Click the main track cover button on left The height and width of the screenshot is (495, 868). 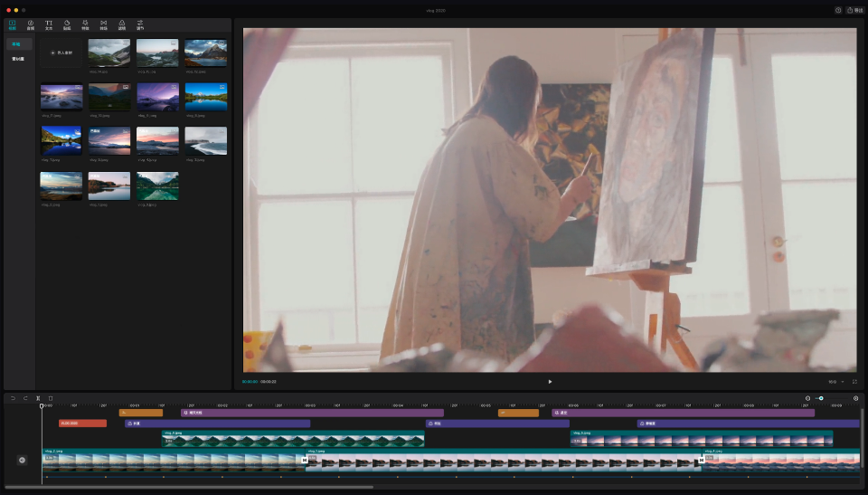point(22,460)
